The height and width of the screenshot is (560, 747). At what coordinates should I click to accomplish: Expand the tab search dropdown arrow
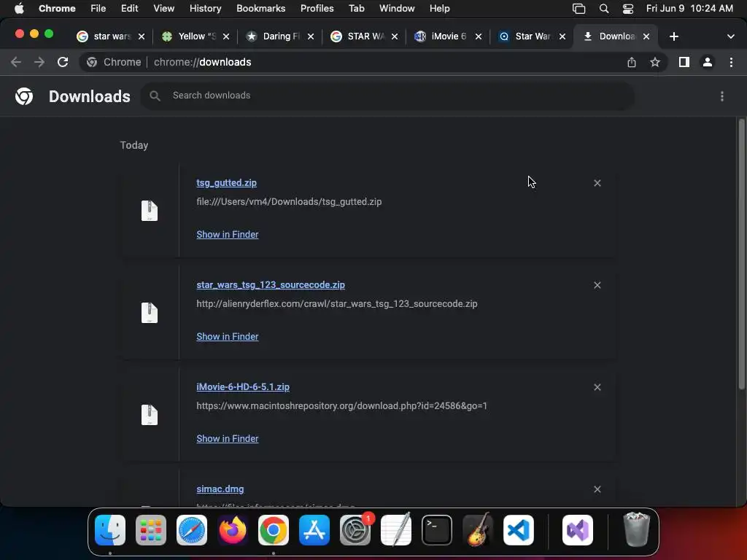(730, 36)
